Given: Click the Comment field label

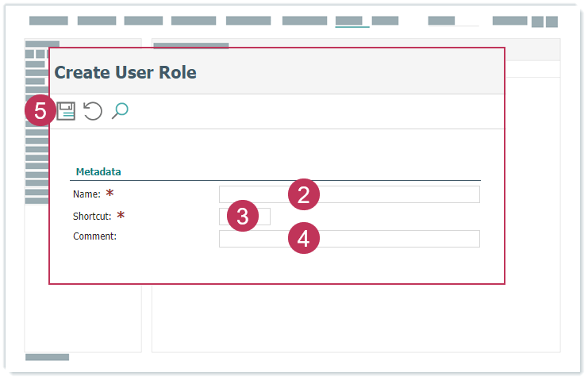Looking at the screenshot, I should (94, 236).
